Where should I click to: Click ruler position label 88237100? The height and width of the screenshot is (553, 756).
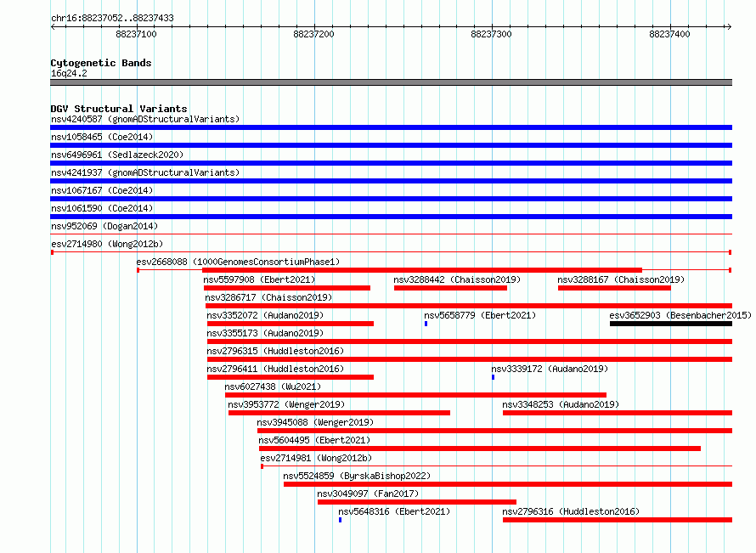(136, 34)
